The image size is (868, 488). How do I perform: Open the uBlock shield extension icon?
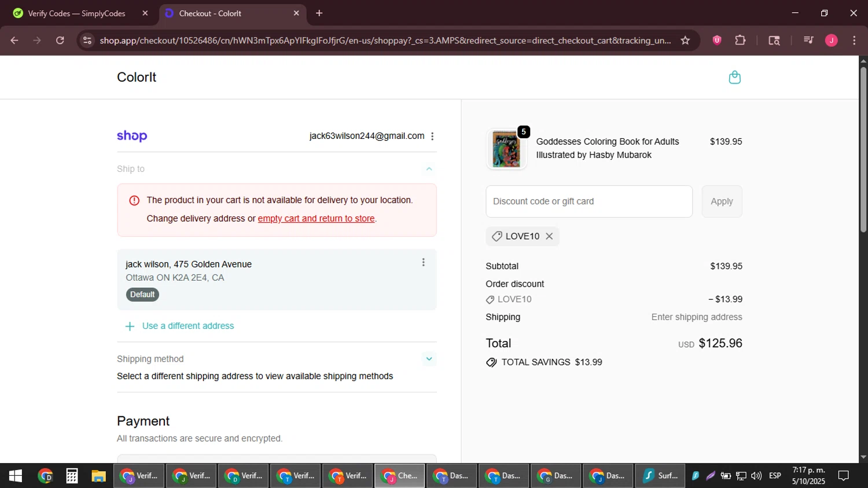click(x=717, y=40)
